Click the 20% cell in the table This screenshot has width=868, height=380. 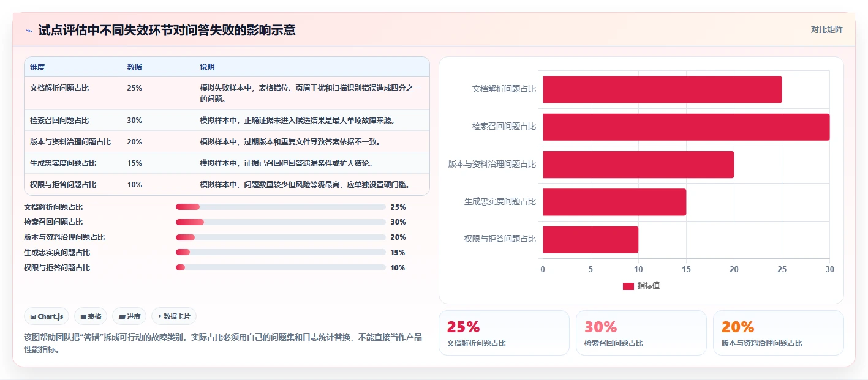(134, 142)
